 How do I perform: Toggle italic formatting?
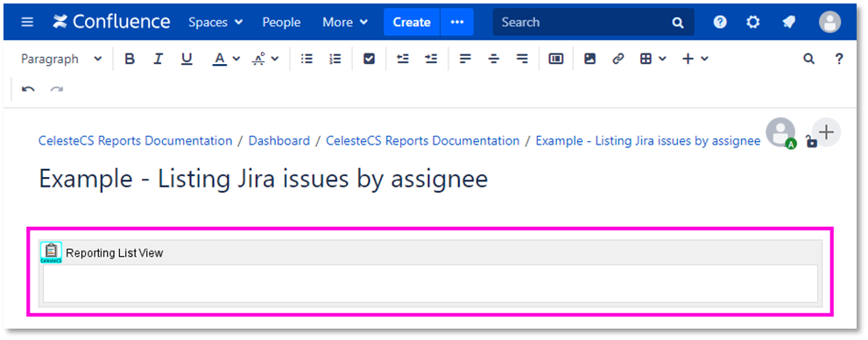tap(159, 59)
